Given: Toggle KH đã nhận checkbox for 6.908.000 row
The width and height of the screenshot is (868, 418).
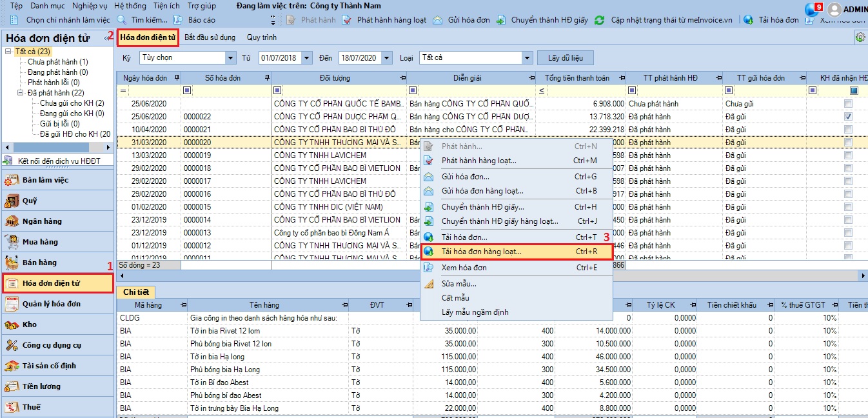Looking at the screenshot, I should pyautogui.click(x=848, y=104).
